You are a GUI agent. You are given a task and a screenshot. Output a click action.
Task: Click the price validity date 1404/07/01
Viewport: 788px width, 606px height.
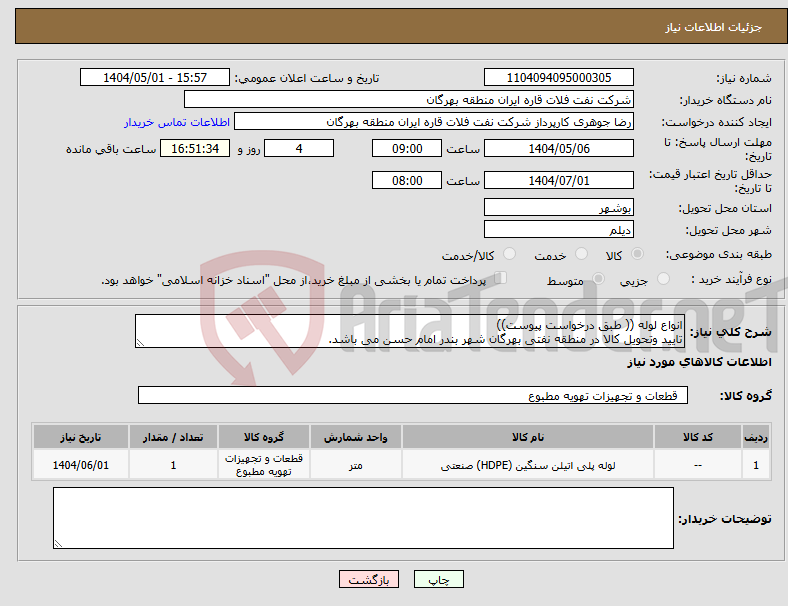(x=559, y=180)
